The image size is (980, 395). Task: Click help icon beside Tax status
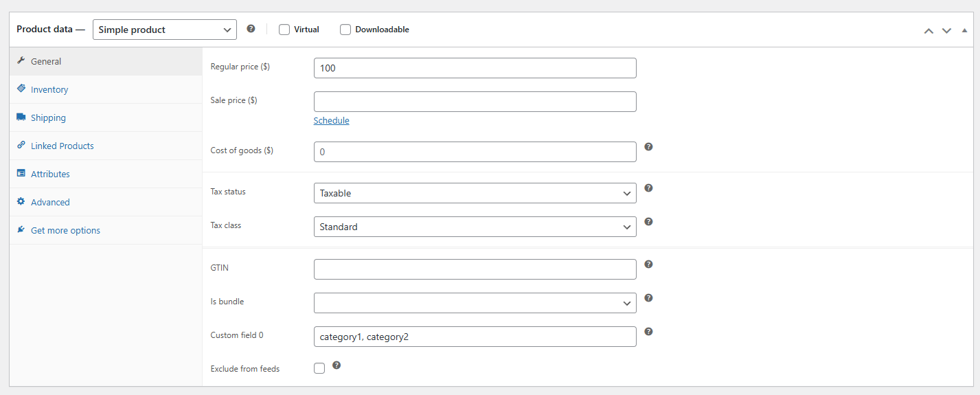648,188
